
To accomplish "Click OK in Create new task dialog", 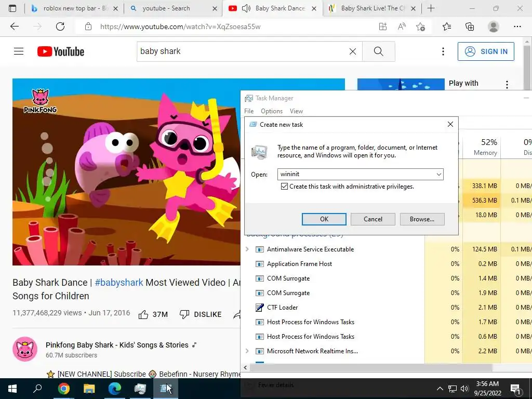I will (x=324, y=219).
